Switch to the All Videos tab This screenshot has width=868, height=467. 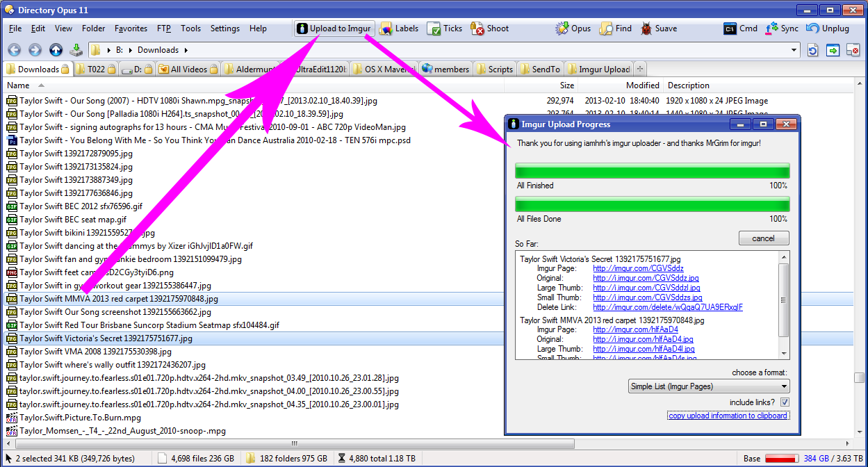click(x=188, y=69)
